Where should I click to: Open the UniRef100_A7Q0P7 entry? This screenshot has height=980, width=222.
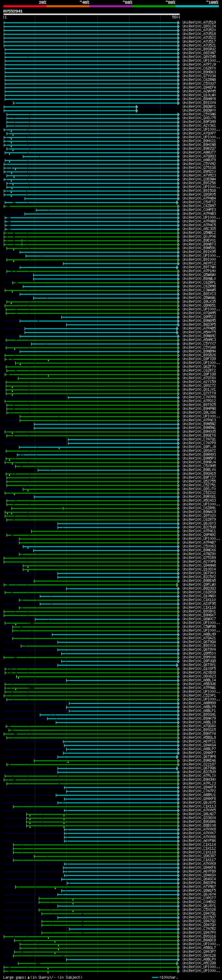pos(199,133)
